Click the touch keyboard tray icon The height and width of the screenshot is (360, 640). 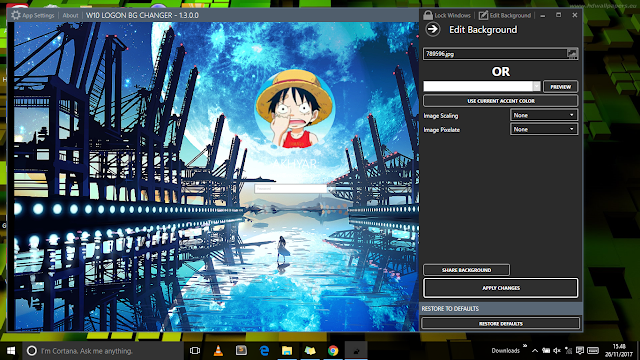click(x=593, y=351)
